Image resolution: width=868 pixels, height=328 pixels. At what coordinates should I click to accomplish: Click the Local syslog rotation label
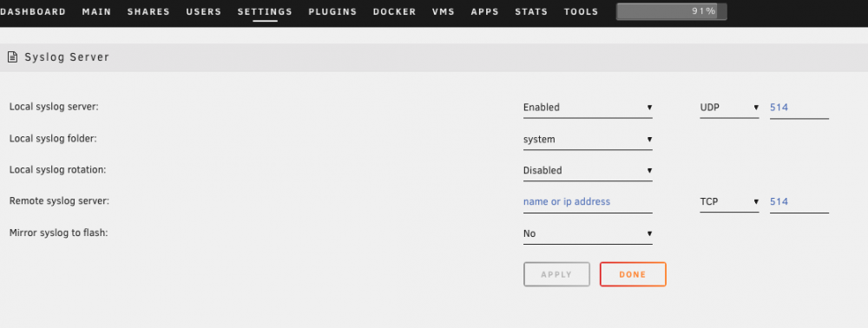pos(57,170)
